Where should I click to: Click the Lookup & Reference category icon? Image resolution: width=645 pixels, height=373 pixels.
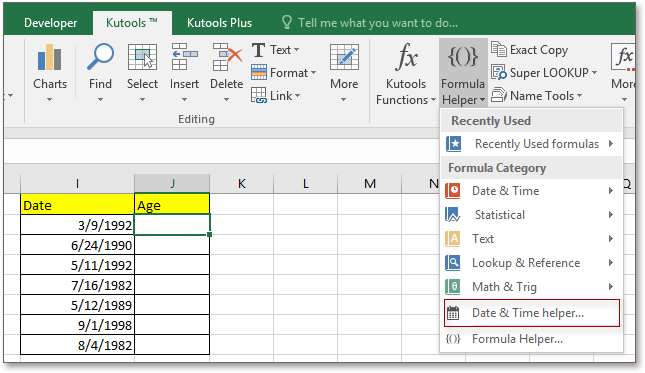pos(453,263)
